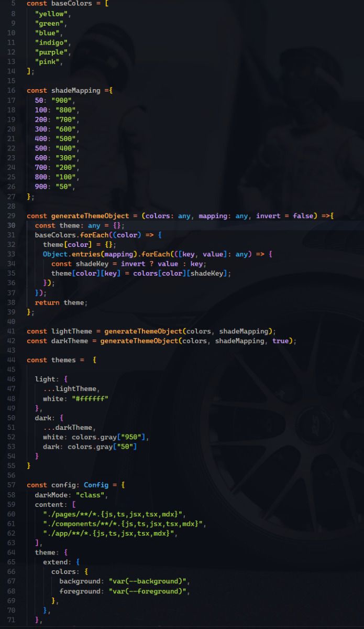Click the shadeKey constant declaration on line 34

(x=92, y=264)
